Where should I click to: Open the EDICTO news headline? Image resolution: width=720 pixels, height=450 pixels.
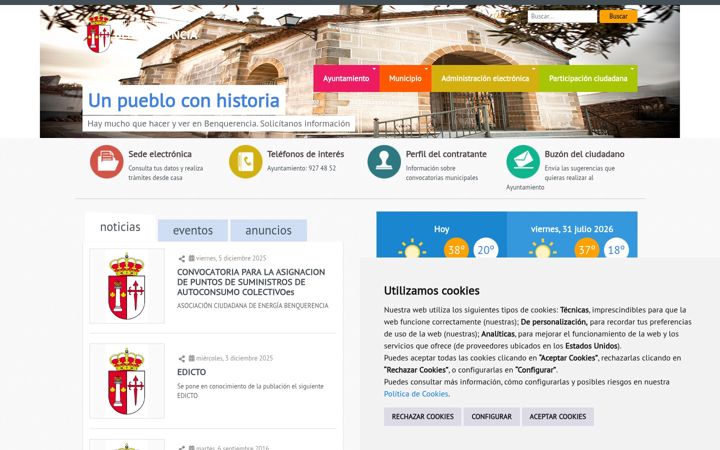click(x=191, y=372)
